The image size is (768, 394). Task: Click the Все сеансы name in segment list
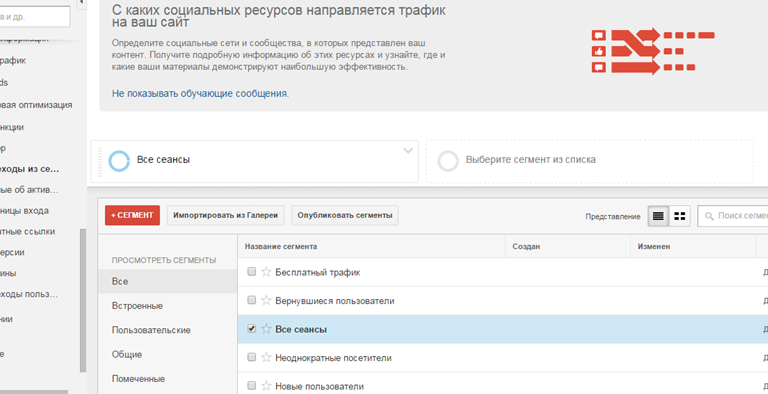[x=301, y=329]
